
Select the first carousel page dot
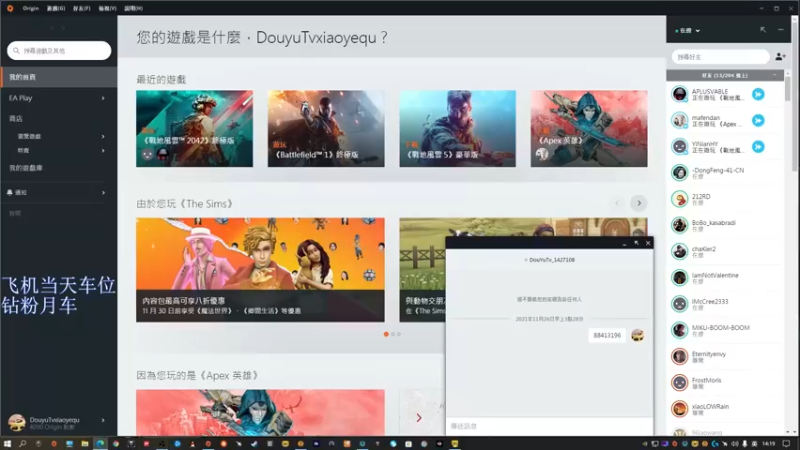click(x=386, y=334)
